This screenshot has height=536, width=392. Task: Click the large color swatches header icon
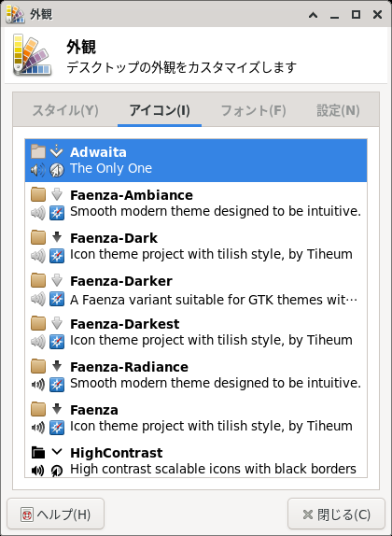coord(32,55)
